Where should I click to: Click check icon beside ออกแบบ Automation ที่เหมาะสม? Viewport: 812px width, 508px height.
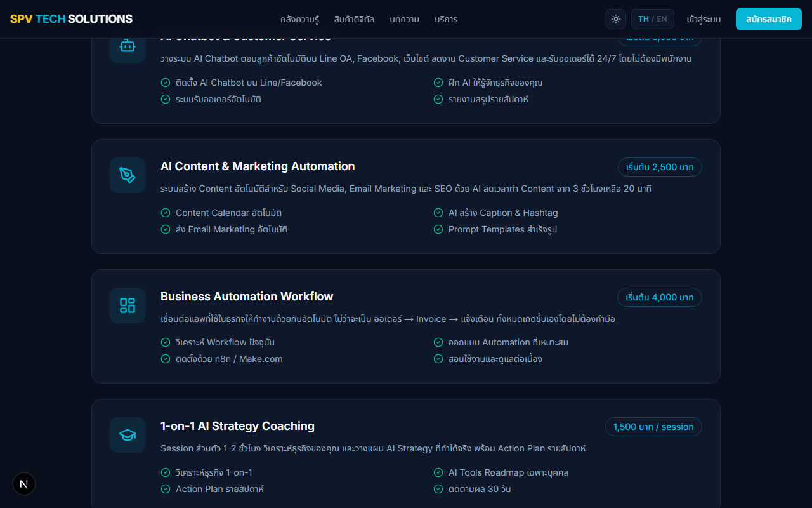coord(438,342)
